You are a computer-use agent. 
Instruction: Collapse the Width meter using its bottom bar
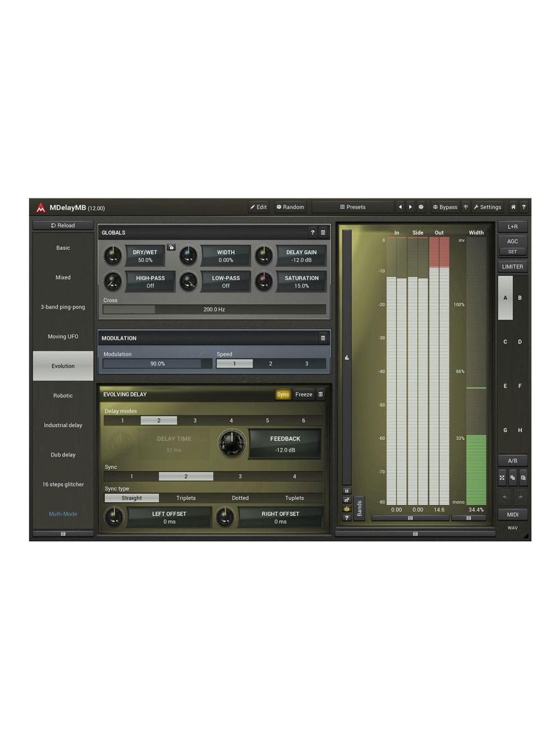[469, 518]
